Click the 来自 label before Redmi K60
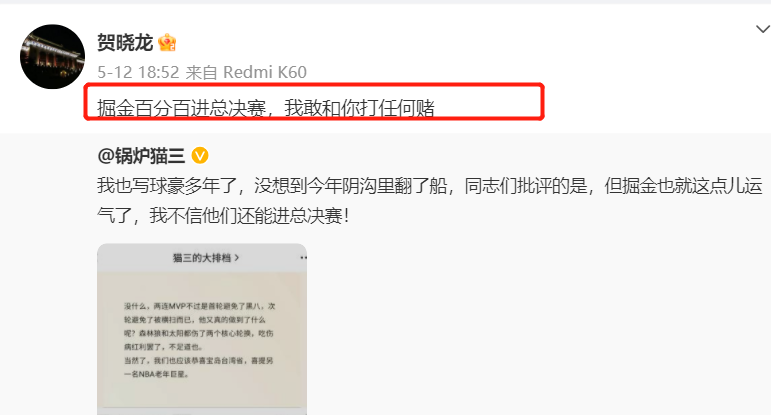The width and height of the screenshot is (771, 415). 202,73
